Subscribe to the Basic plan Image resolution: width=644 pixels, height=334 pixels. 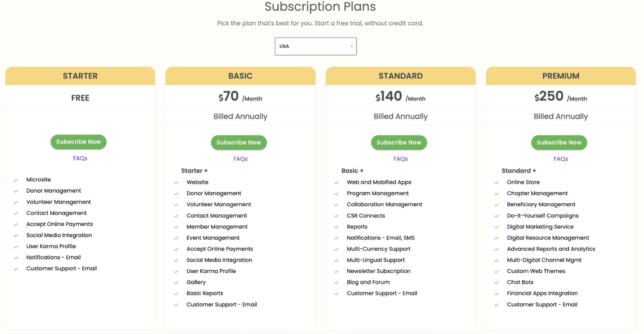coord(239,143)
